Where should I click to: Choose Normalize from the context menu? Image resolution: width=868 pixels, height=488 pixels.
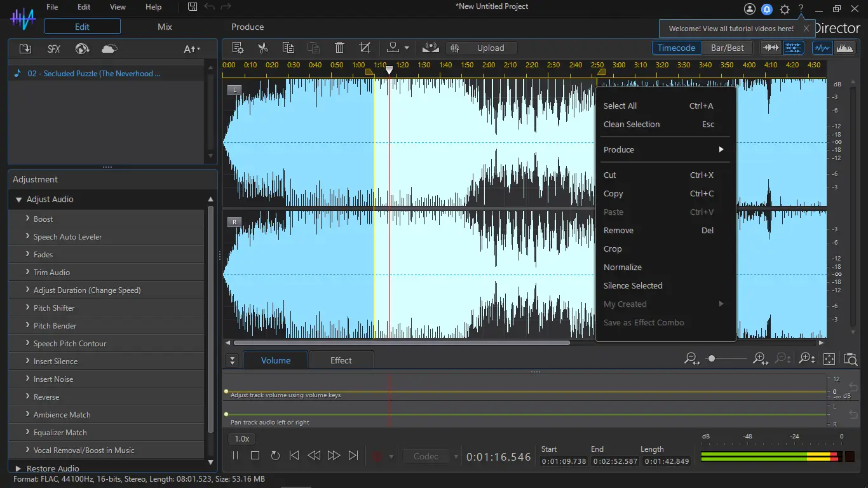click(623, 268)
